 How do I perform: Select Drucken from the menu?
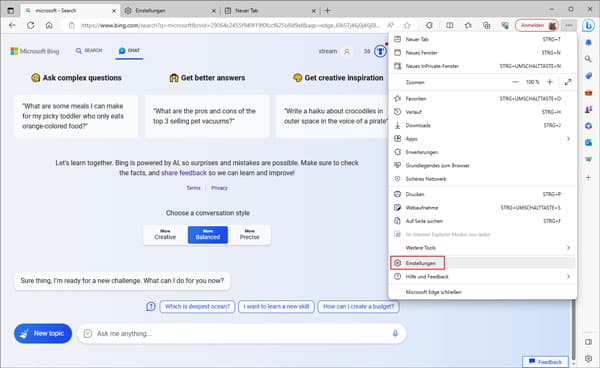483,194
